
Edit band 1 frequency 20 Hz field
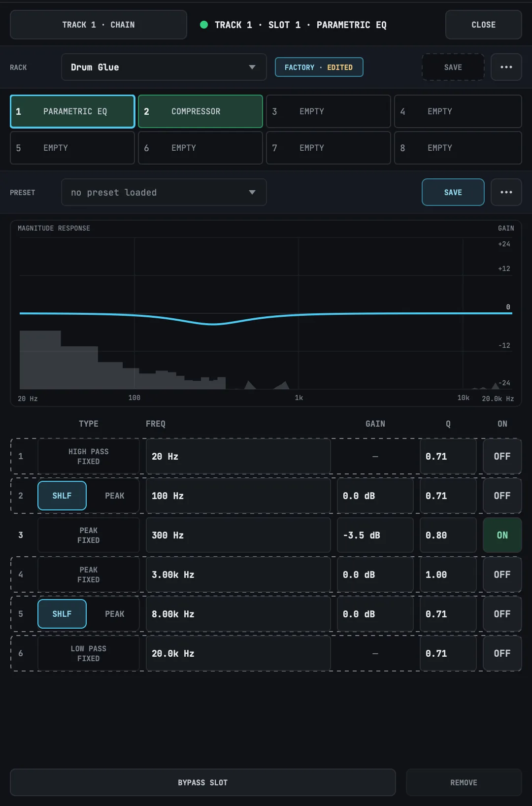coord(238,456)
